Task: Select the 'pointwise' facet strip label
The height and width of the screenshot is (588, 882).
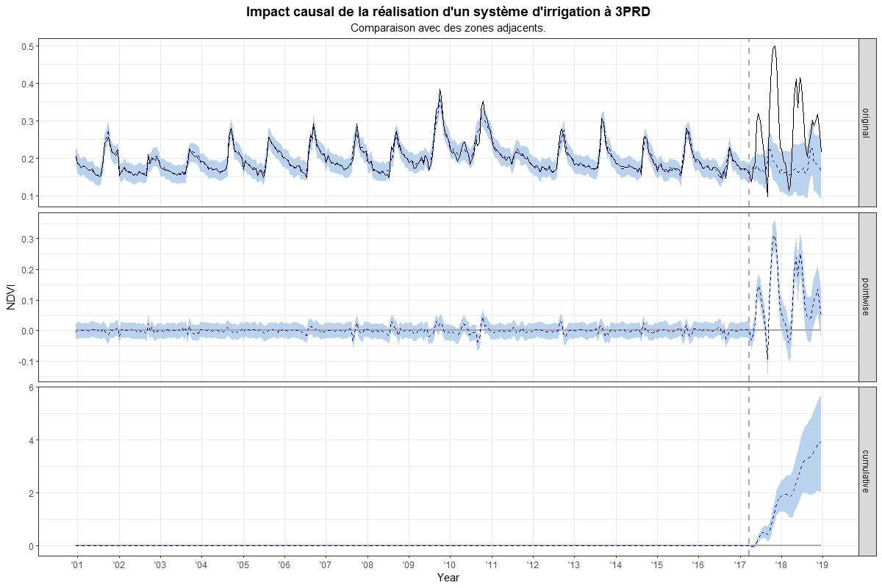Action: [x=867, y=297]
